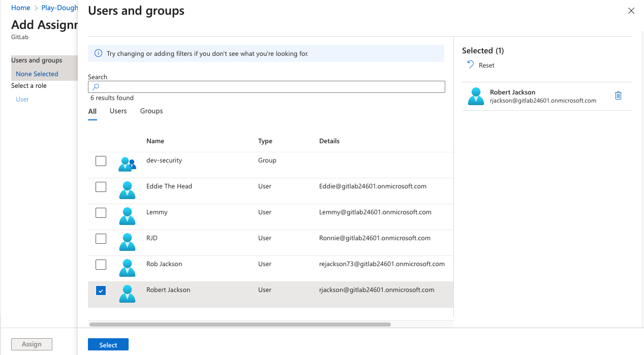This screenshot has width=644, height=355.
Task: Click the info icon in the filter banner
Action: [98, 53]
